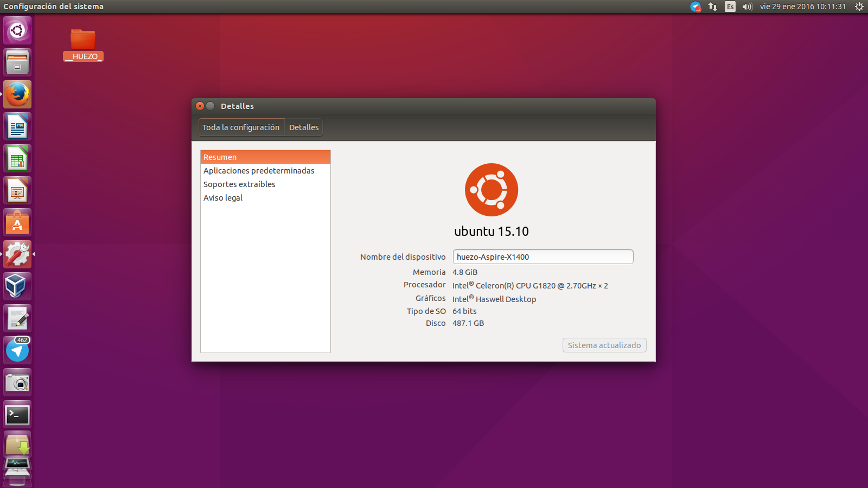Select the _HUEZO_ desktop folder
Screen dimensions: 868x488
(x=83, y=45)
